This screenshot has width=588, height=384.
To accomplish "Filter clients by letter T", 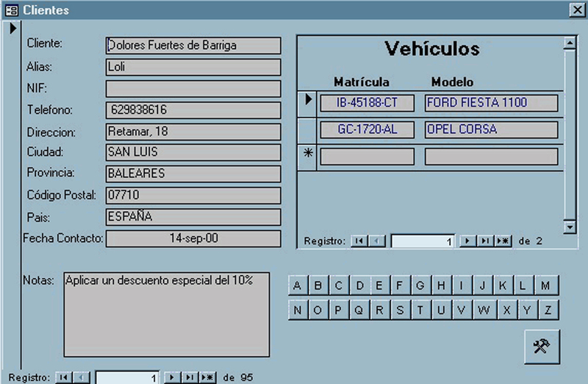I will point(420,310).
